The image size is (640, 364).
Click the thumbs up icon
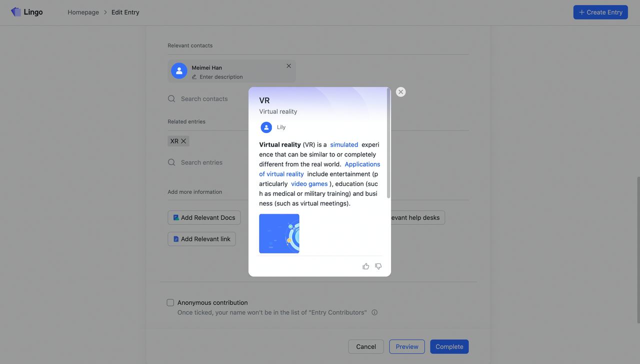[x=365, y=266]
